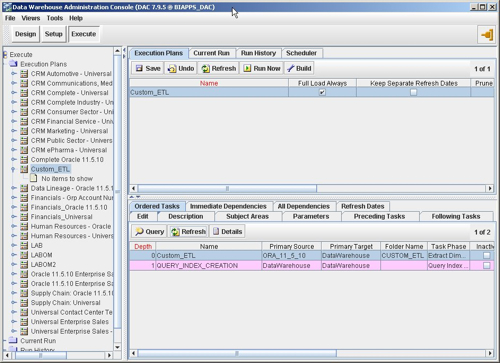Click the Build button
The height and width of the screenshot is (363, 500).
[299, 68]
